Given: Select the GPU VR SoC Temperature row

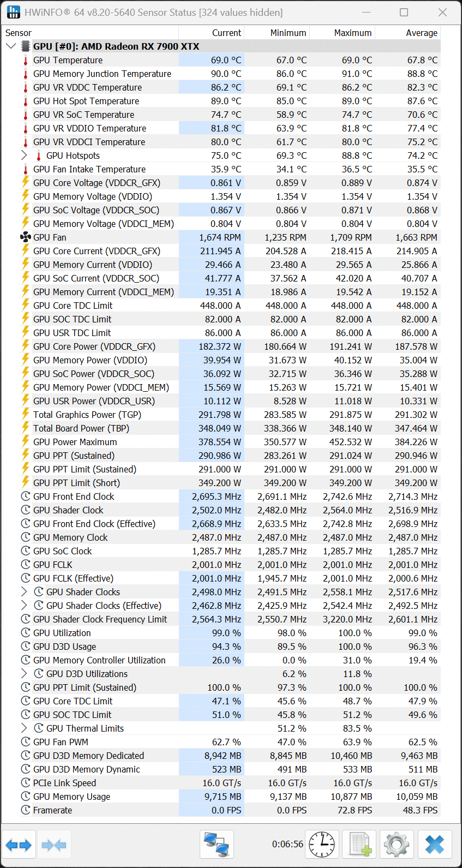Looking at the screenshot, I should click(x=221, y=115).
